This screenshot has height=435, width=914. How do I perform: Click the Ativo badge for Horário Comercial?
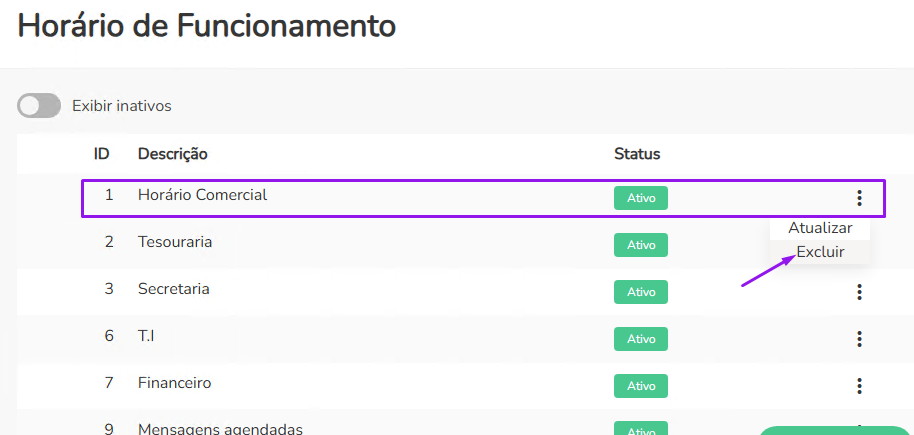point(640,198)
